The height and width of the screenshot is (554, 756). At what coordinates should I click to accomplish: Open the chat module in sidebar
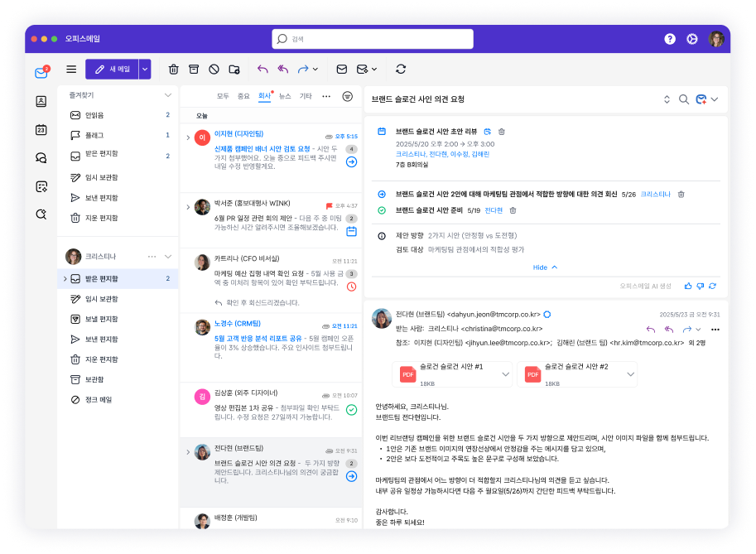[41, 157]
